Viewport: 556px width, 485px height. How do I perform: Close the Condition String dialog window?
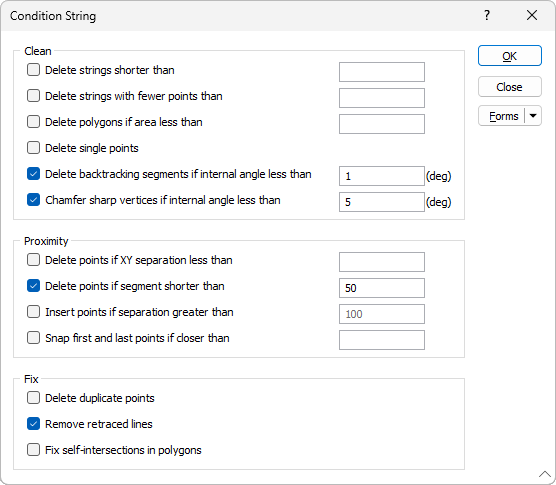tap(532, 15)
